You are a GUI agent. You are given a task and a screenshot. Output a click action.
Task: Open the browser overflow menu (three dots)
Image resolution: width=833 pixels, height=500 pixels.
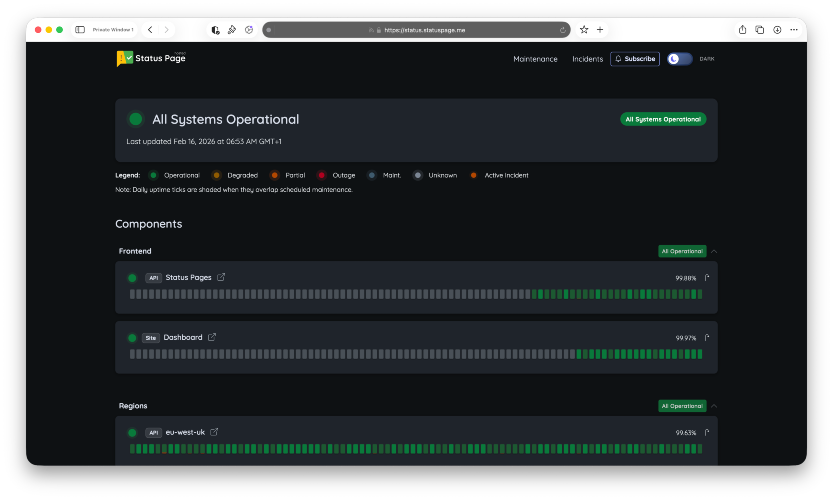(x=793, y=30)
